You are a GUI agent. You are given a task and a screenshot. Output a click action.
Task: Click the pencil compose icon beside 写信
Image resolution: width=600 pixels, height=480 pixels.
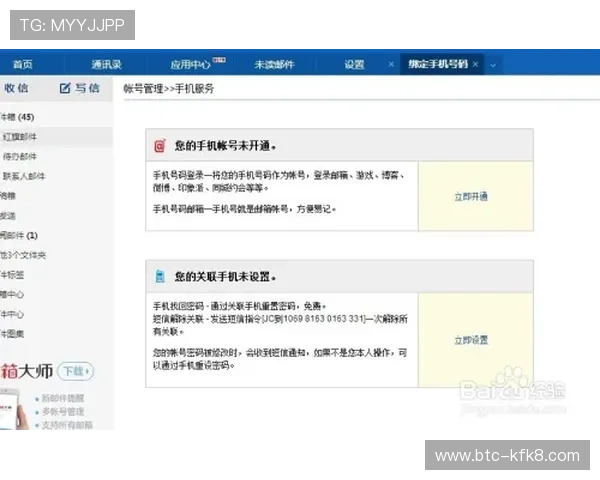click(x=65, y=88)
